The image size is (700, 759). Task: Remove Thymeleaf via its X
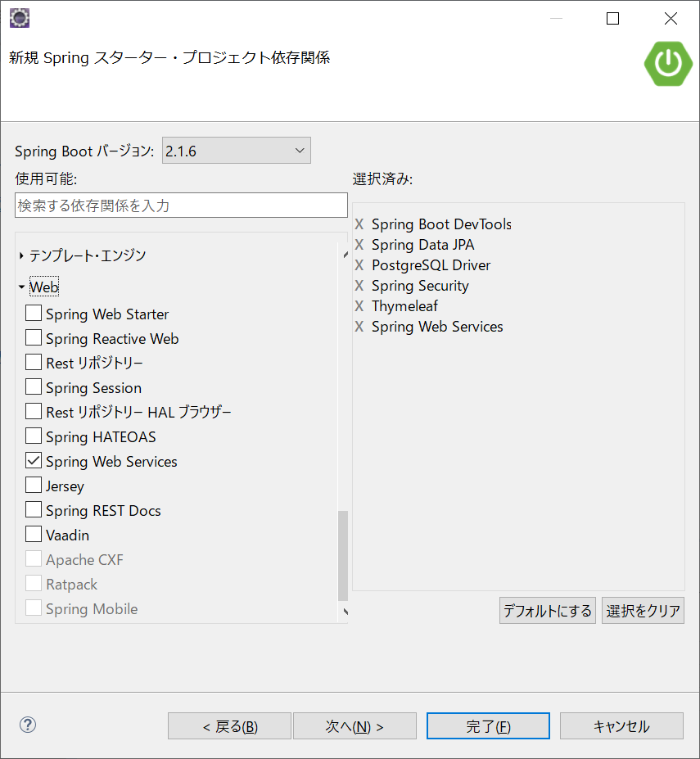click(x=359, y=306)
